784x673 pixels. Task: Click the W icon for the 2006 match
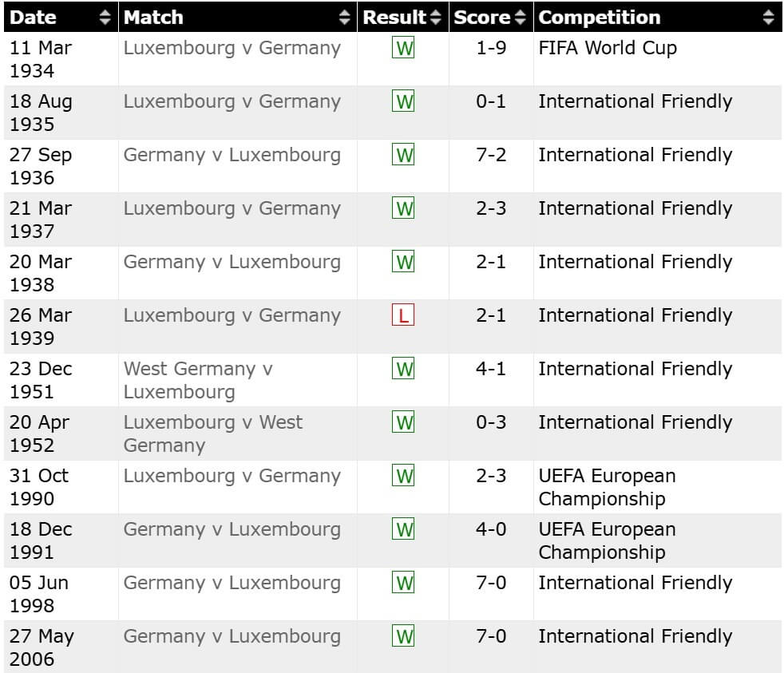404,636
